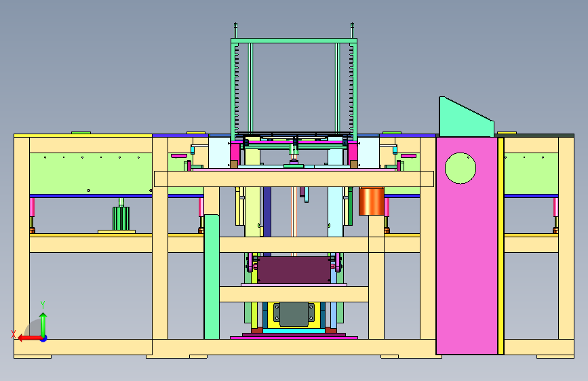
Task: Pick the yellow vertical strip beside pink panel
Action: coord(501,246)
